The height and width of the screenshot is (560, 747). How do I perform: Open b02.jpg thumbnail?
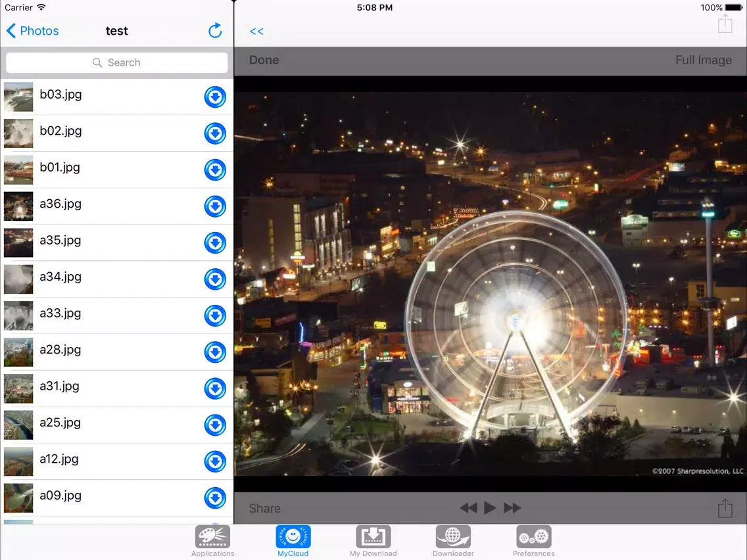pos(18,133)
